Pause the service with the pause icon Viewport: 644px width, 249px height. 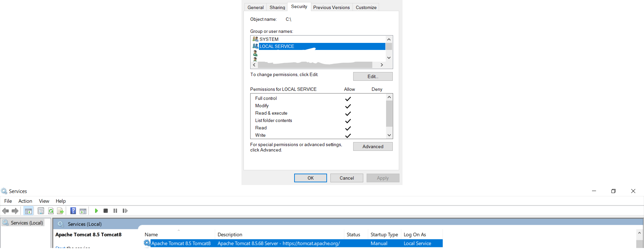tap(115, 211)
